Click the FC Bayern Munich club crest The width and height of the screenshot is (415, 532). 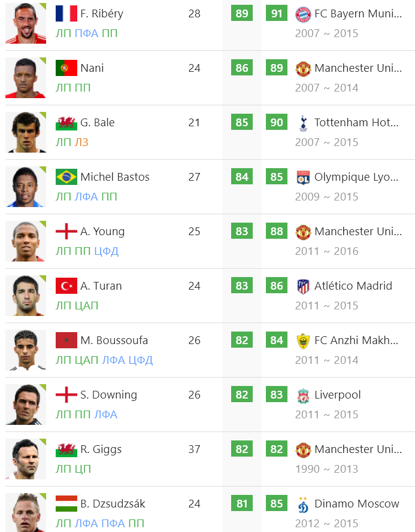(303, 14)
